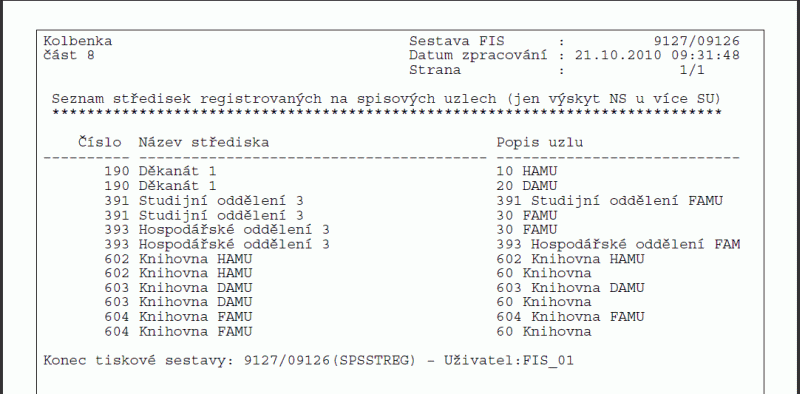Click the 'Konec tiskové sestavy' footer line
The image size is (800, 394).
(309, 361)
